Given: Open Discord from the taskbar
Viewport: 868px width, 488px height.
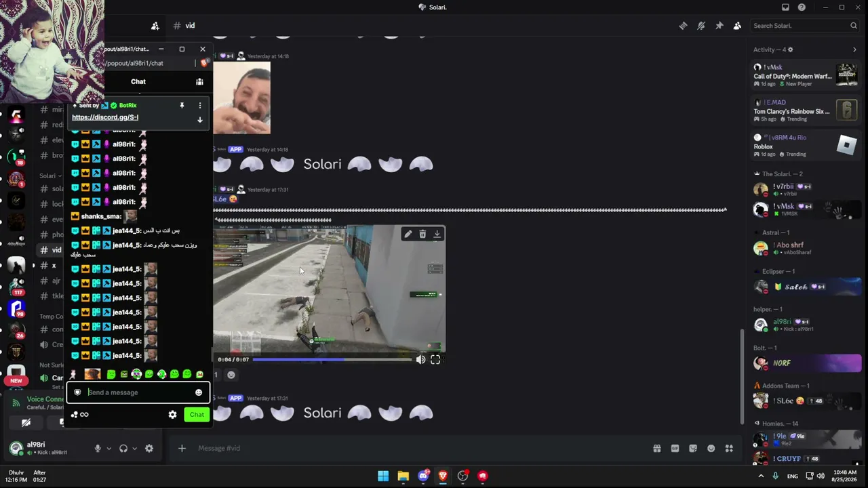Looking at the screenshot, I should tap(424, 476).
